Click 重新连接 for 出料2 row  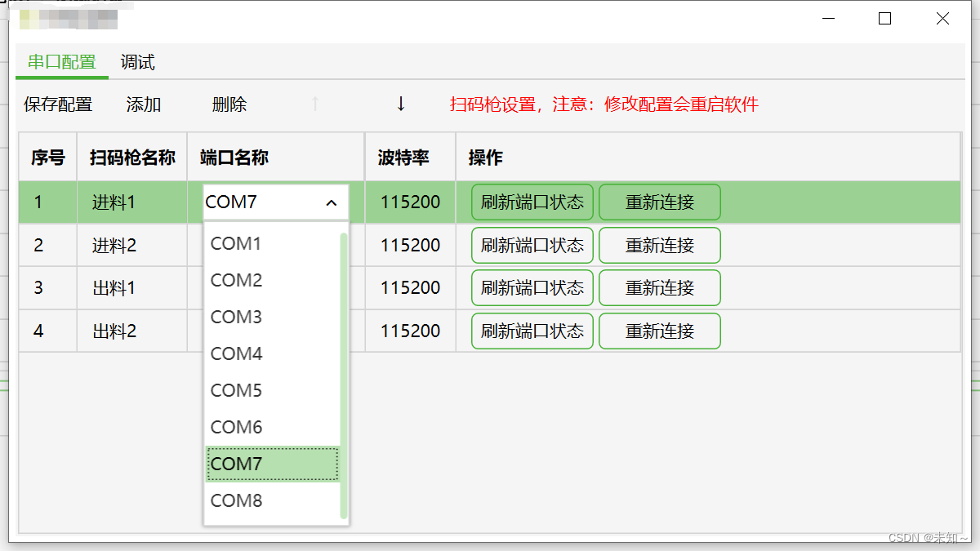click(659, 331)
